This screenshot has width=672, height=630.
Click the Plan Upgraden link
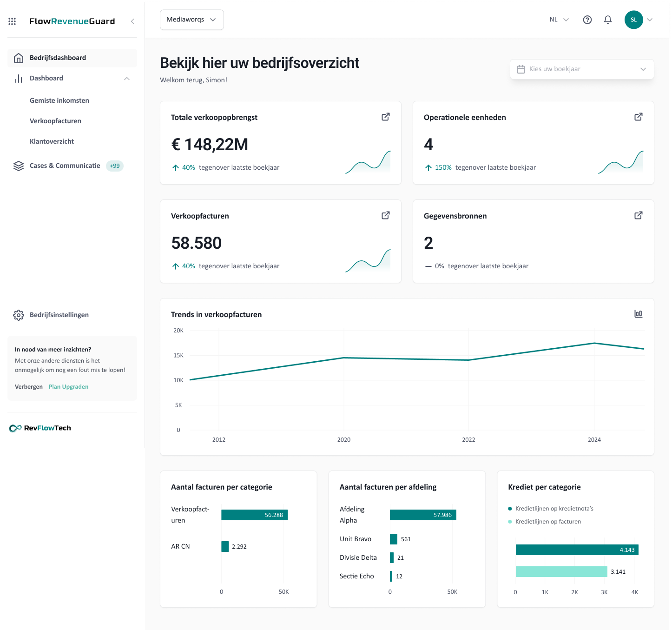coord(68,387)
